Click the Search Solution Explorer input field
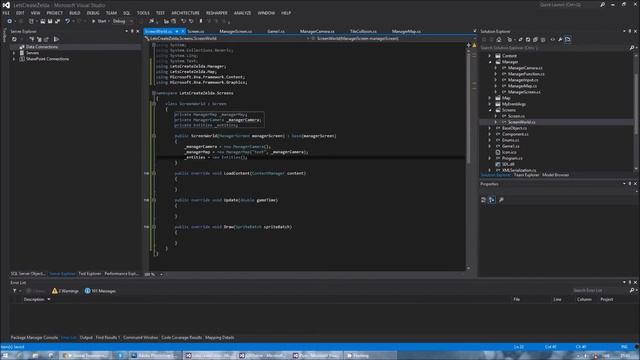This screenshot has height=360, width=640. coord(554,48)
